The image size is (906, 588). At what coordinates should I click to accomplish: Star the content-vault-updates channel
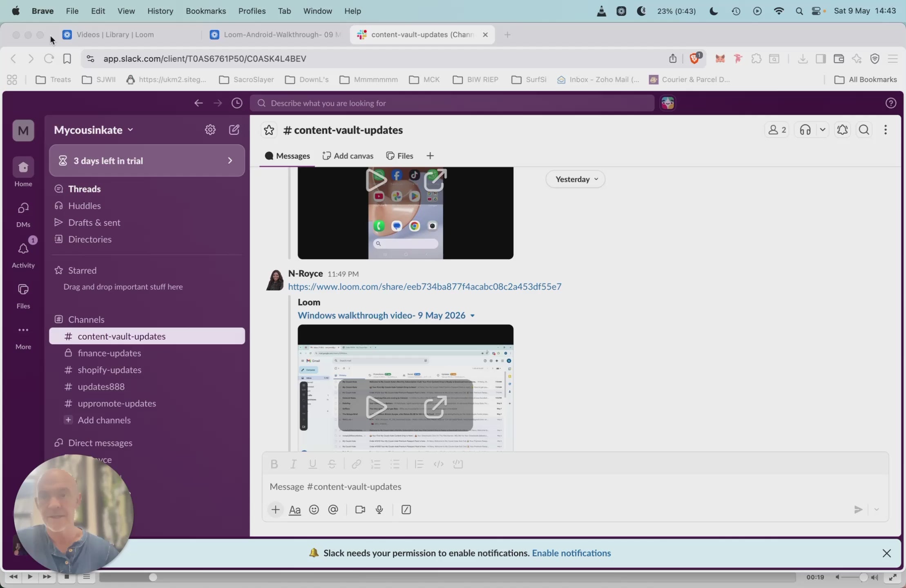tap(269, 130)
